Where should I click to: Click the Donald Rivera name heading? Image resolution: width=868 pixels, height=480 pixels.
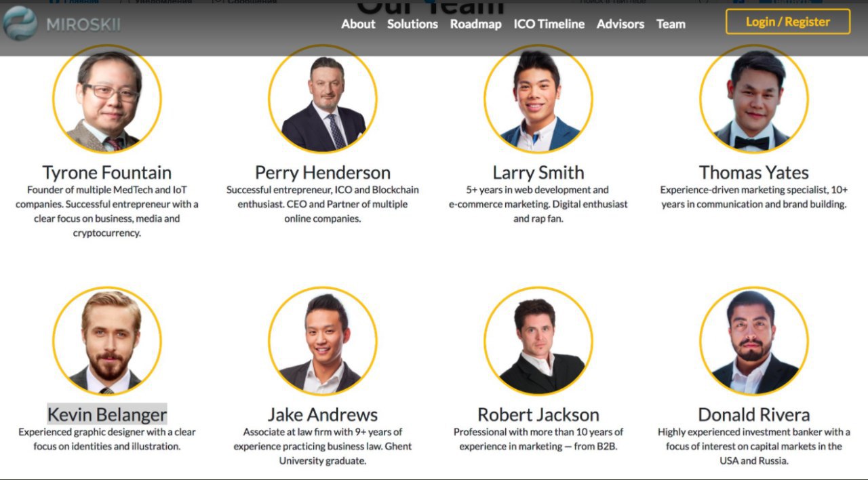(754, 414)
